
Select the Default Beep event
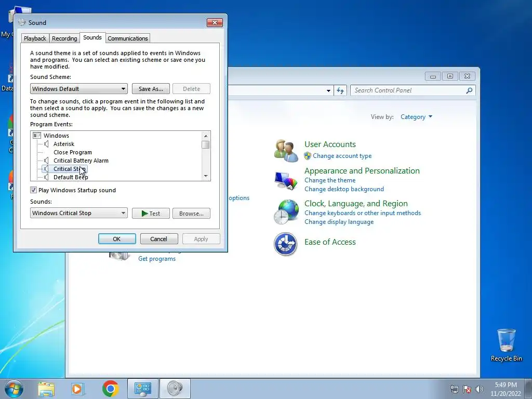[71, 177]
